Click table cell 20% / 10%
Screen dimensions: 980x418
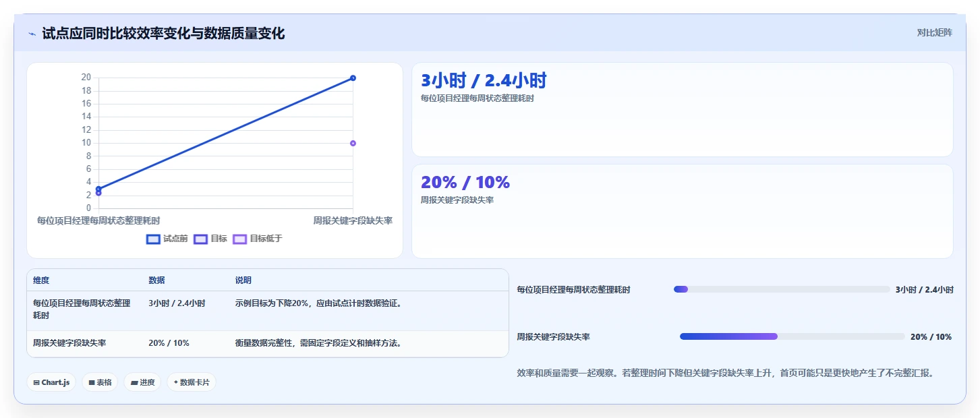click(169, 343)
